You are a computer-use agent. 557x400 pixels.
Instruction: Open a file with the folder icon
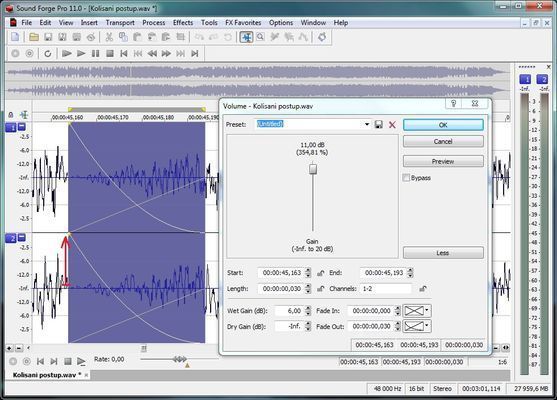34,37
